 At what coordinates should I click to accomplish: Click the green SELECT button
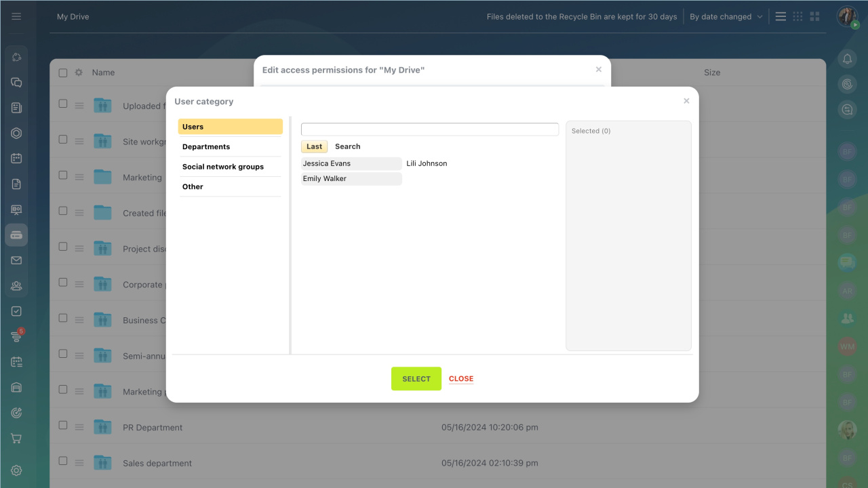[x=416, y=379]
